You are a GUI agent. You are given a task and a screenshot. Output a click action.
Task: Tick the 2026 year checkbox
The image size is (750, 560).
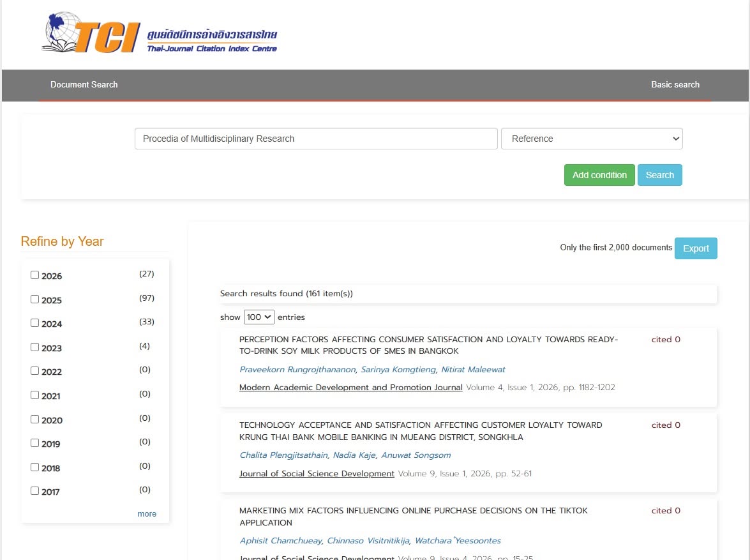[35, 275]
